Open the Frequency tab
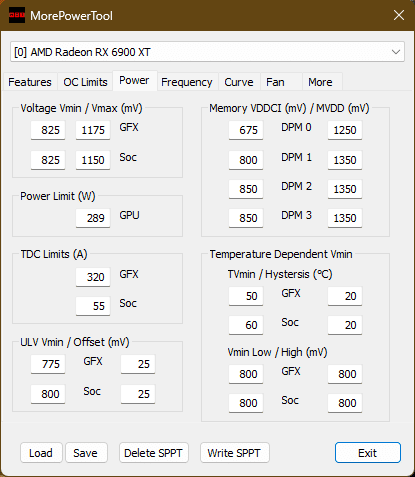 (187, 82)
